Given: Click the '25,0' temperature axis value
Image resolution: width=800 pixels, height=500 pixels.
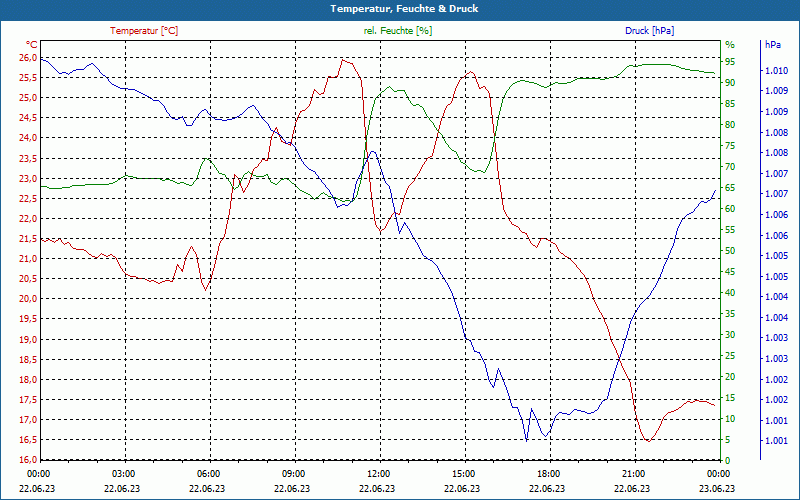Looking at the screenshot, I should pos(28,97).
